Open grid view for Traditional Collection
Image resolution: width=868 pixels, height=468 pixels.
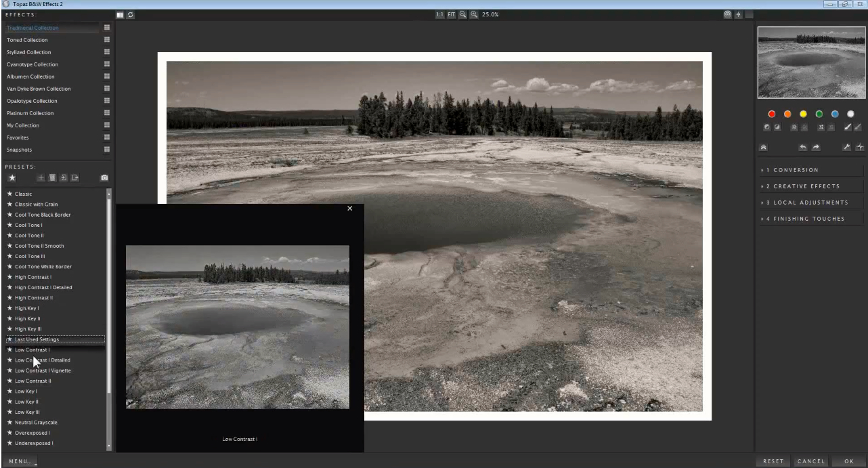pos(107,28)
